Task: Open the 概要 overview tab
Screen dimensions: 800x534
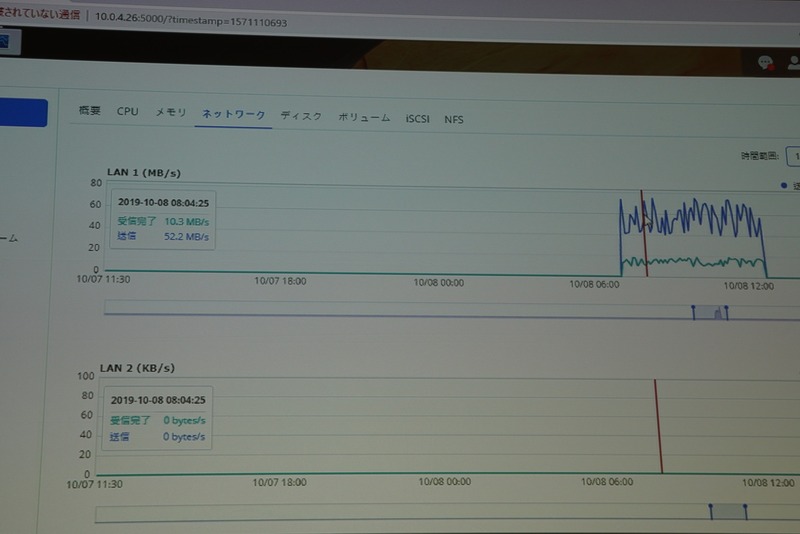Action: click(x=90, y=110)
